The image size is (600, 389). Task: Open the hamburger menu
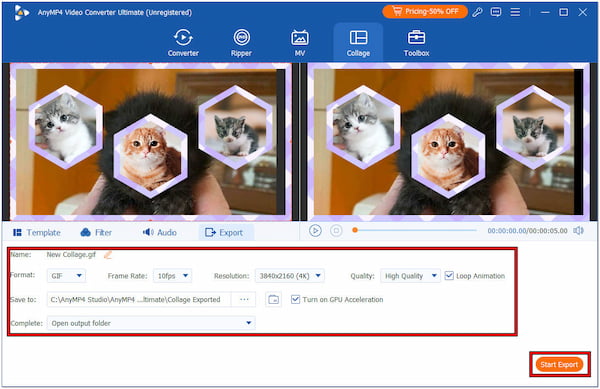pos(515,12)
